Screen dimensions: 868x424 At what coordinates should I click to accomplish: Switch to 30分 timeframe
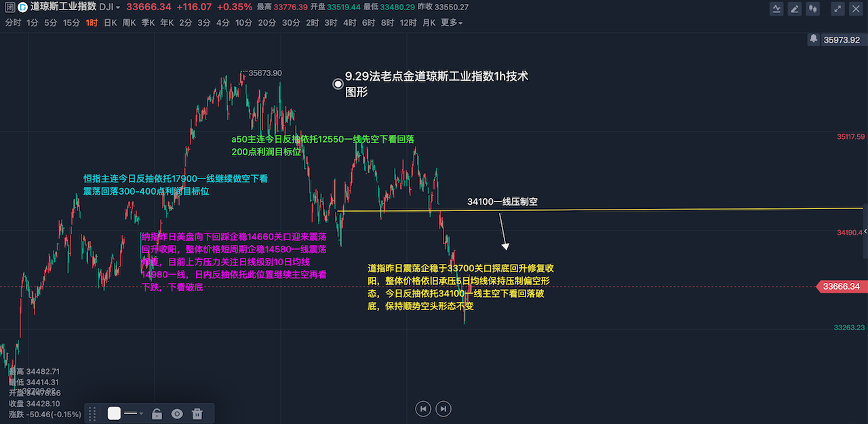click(291, 22)
